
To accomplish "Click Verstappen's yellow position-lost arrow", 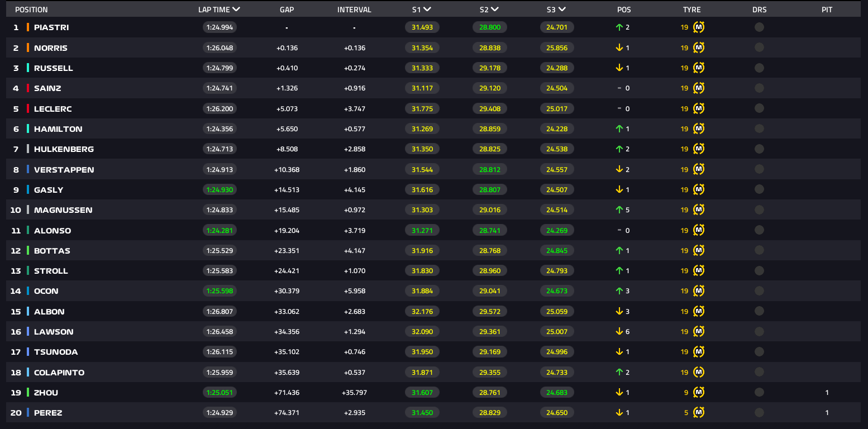I will coord(619,169).
